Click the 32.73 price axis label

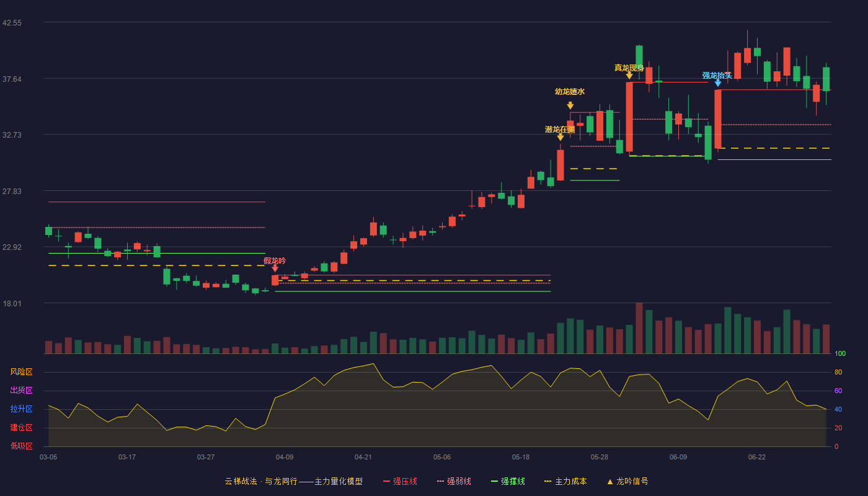point(12,135)
